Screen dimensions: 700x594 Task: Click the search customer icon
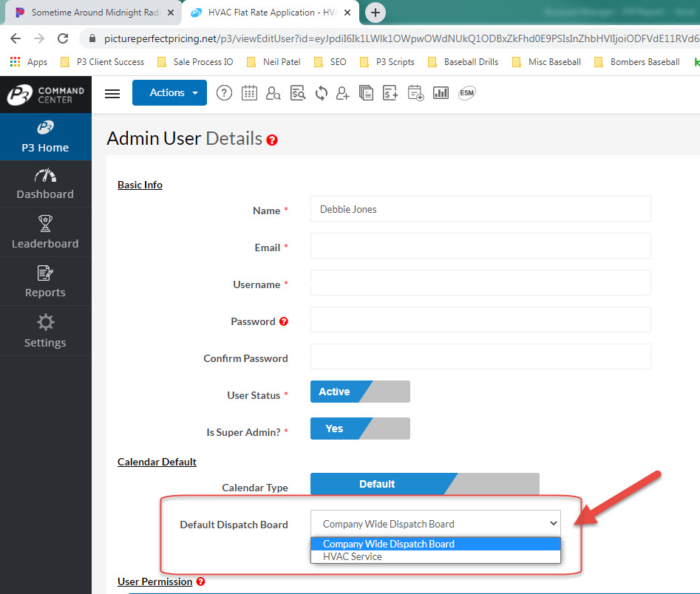273,93
